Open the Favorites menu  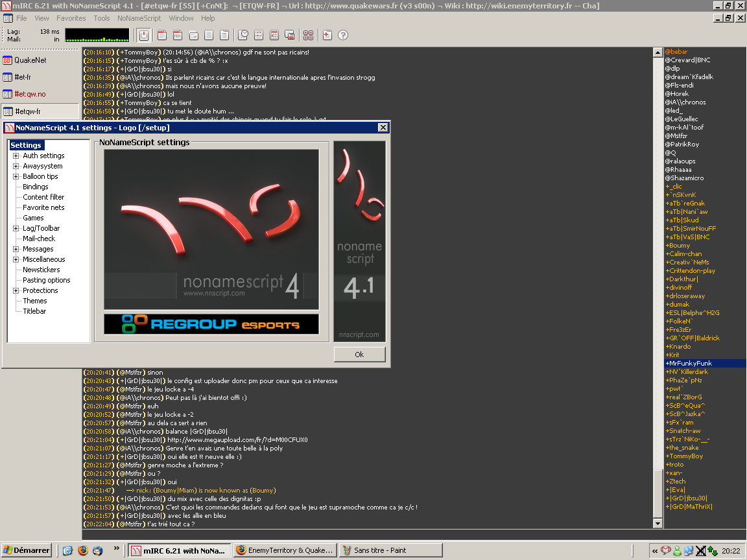click(x=71, y=18)
